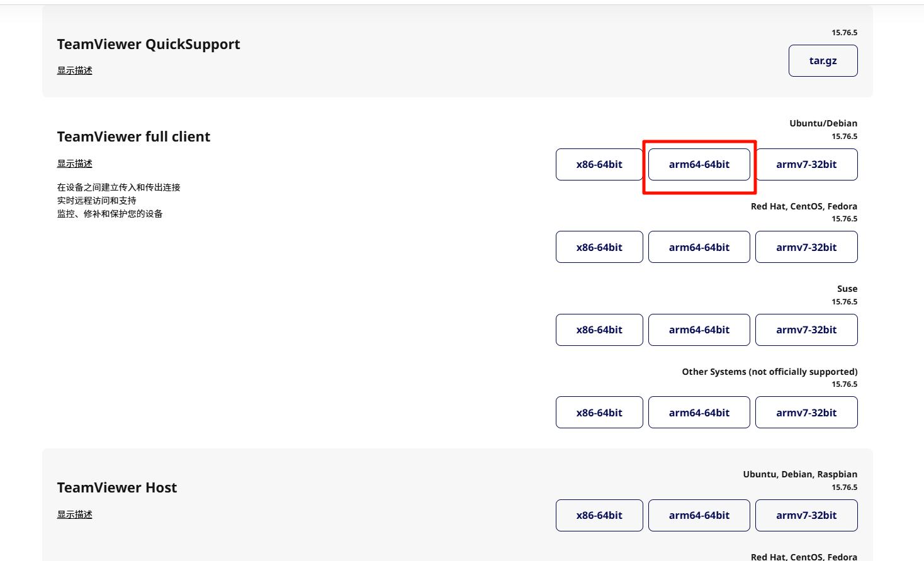Click the "TeamViewer full client" heading

click(133, 137)
